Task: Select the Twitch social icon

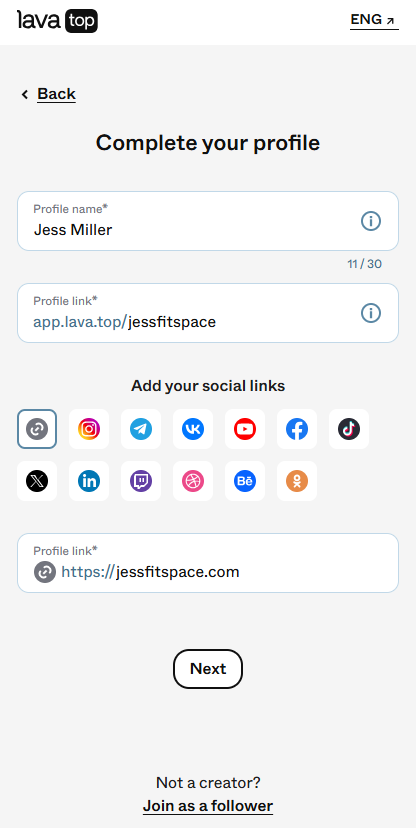Action: tap(141, 481)
